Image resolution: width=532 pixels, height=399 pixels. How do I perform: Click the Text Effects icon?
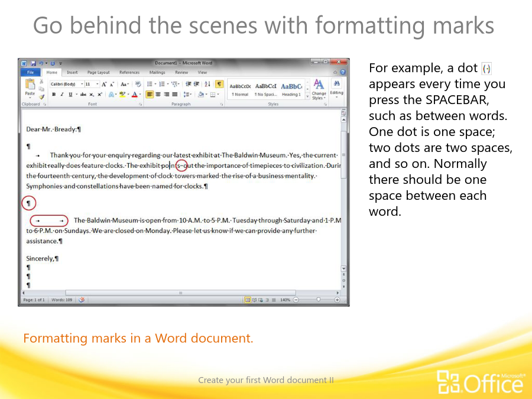tap(111, 95)
